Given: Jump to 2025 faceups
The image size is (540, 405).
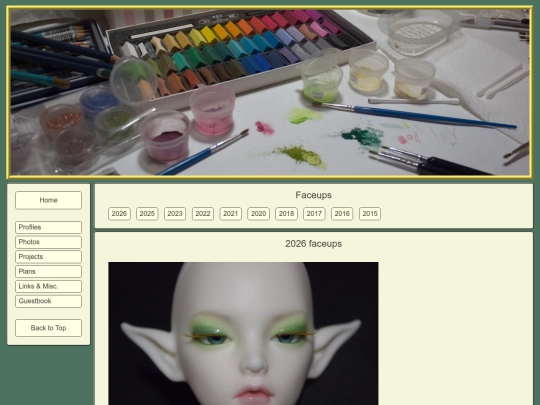Looking at the screenshot, I should pos(147,214).
